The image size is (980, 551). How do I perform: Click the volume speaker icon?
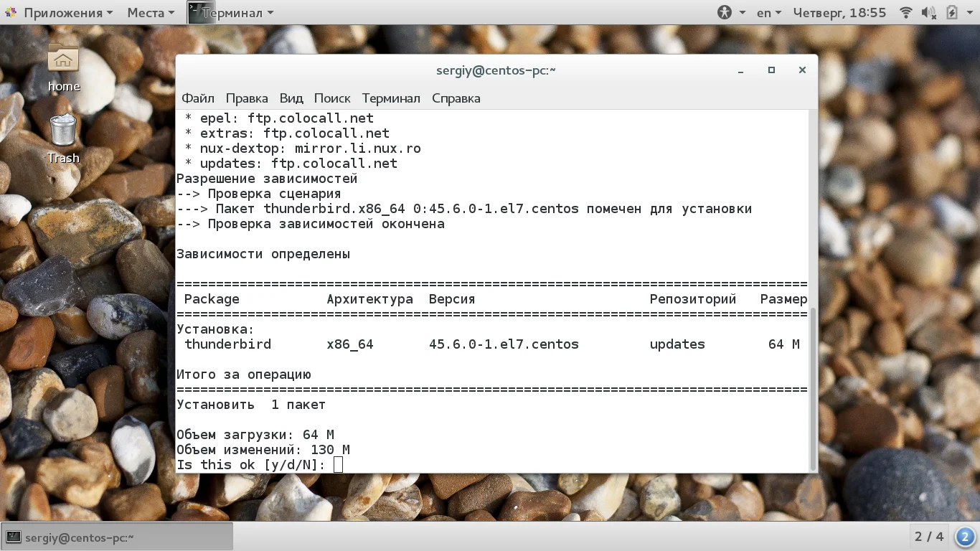coord(929,12)
